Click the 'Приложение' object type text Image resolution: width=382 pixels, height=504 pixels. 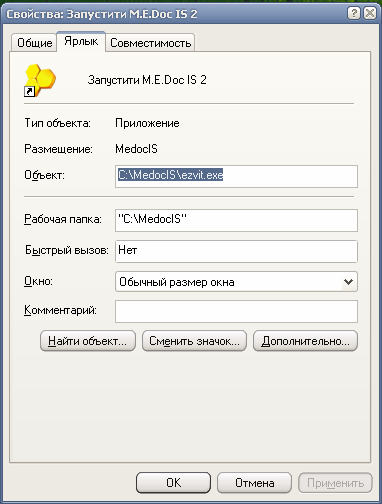tap(147, 123)
